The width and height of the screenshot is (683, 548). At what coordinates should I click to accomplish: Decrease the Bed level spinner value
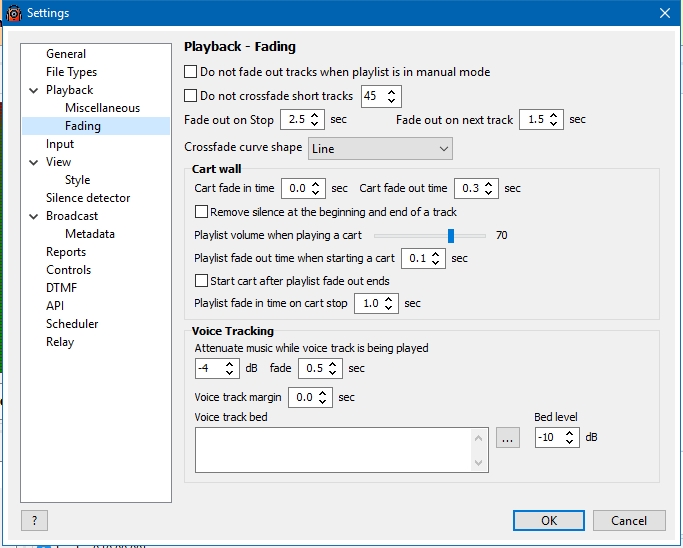571,443
